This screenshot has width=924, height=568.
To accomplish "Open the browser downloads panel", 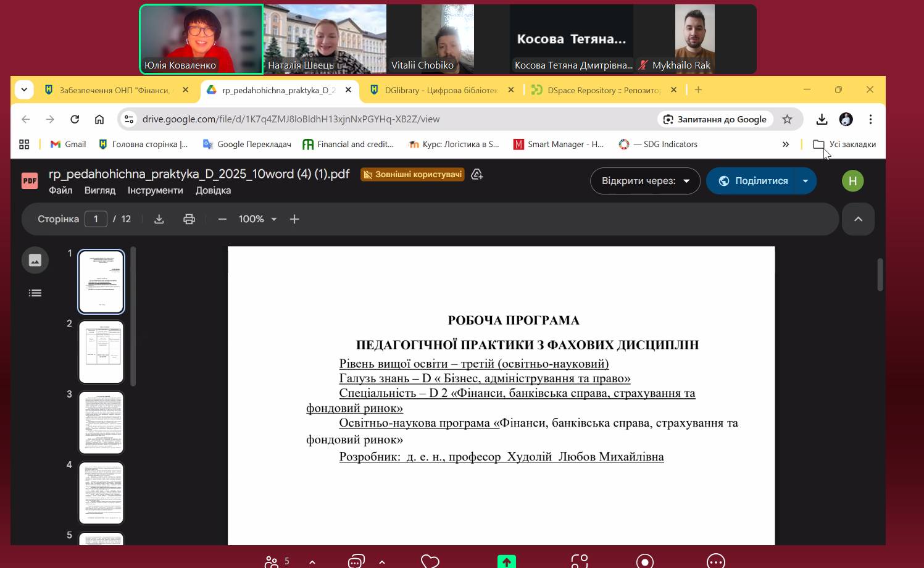I will pos(822,119).
